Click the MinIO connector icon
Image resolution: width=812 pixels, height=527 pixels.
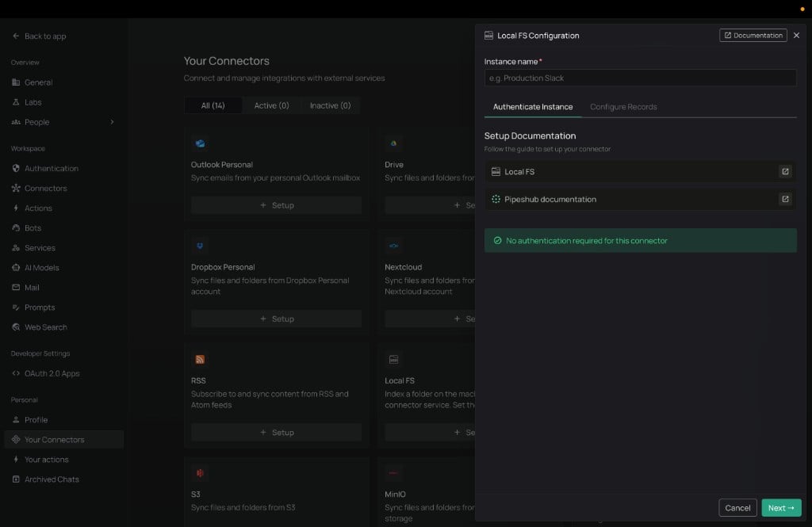[393, 473]
